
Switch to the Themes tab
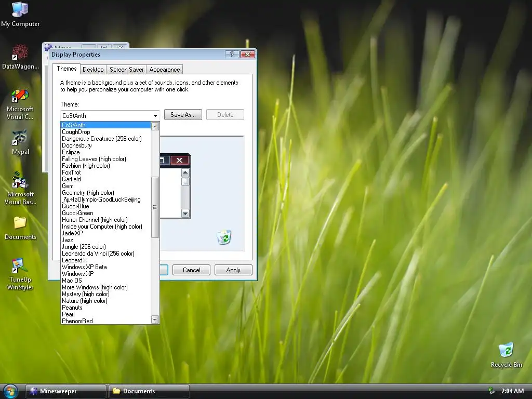tap(66, 69)
